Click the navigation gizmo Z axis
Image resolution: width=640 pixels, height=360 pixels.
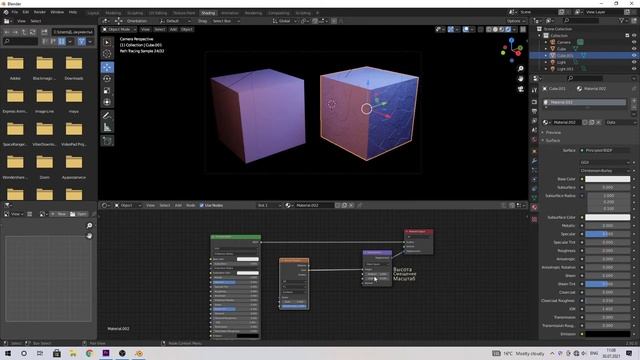pos(512,40)
